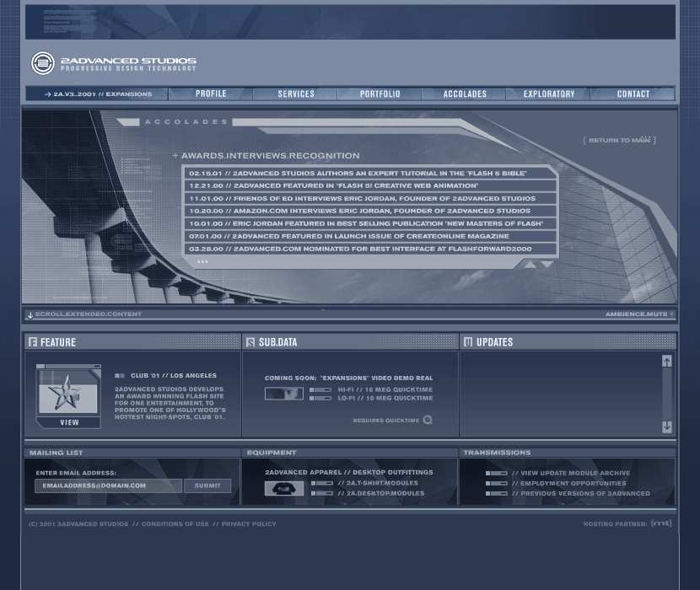Open the Accolades menu item

tap(465, 94)
